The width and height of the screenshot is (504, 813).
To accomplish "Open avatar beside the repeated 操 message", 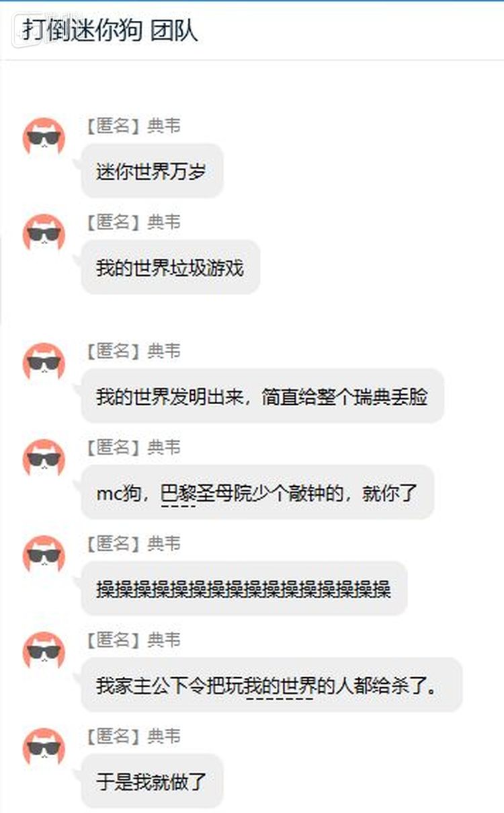I will (x=44, y=555).
